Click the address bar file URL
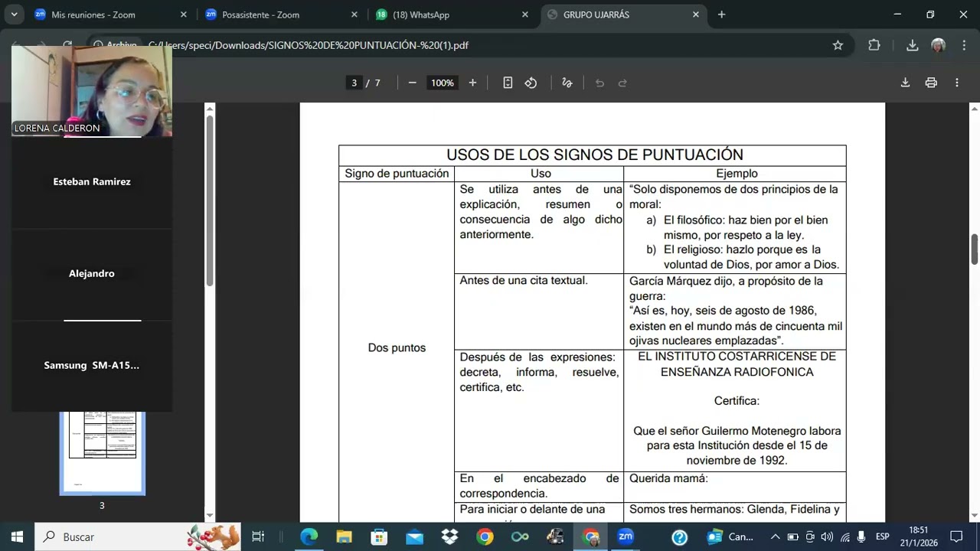Viewport: 980px width, 551px height. (x=309, y=45)
